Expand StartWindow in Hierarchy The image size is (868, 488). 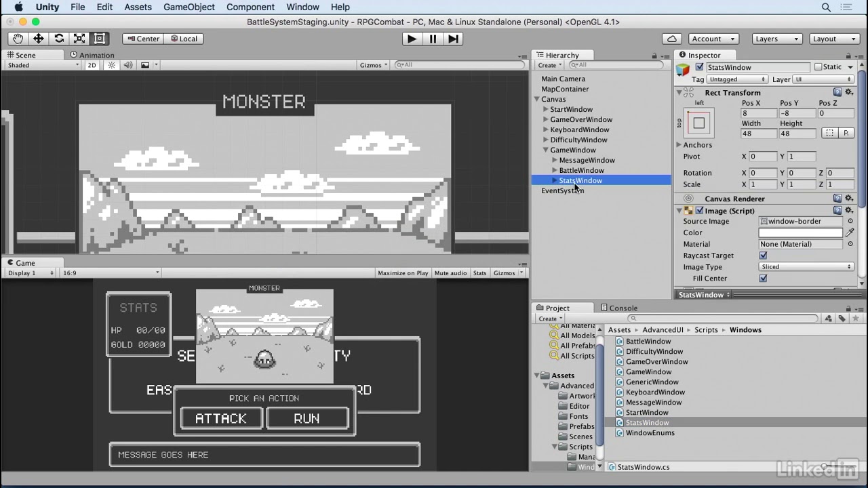tap(545, 109)
